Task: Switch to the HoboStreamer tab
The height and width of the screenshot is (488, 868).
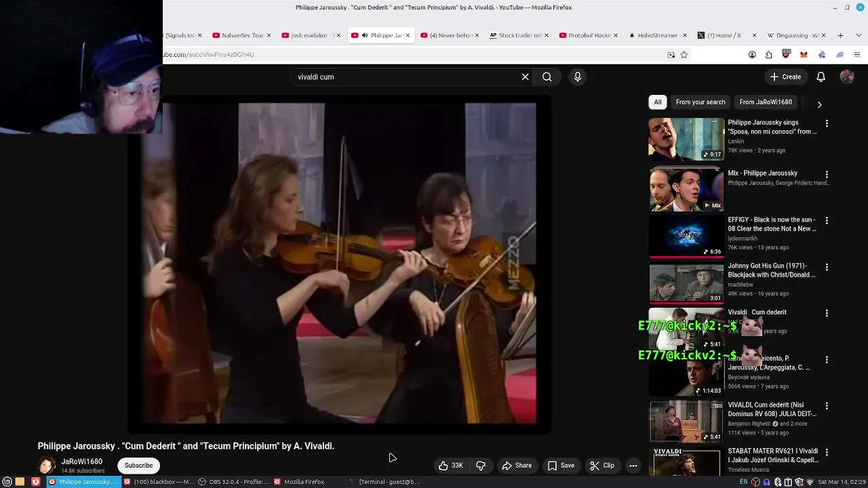Action: (x=658, y=35)
